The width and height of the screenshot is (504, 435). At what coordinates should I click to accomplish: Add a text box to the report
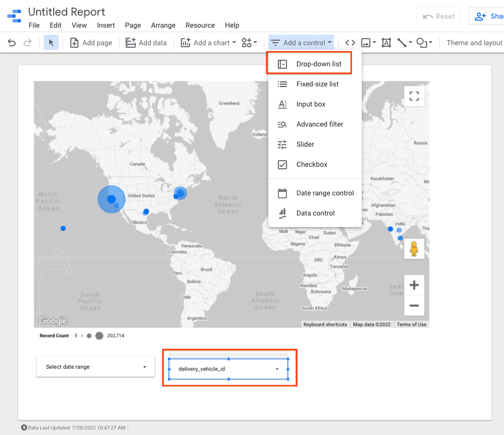click(386, 43)
